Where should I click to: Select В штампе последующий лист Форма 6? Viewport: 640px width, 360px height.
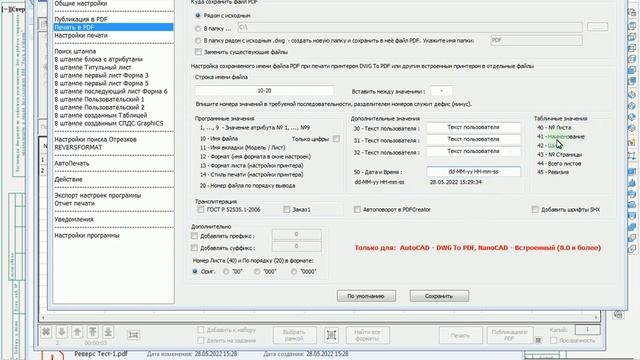click(111, 91)
